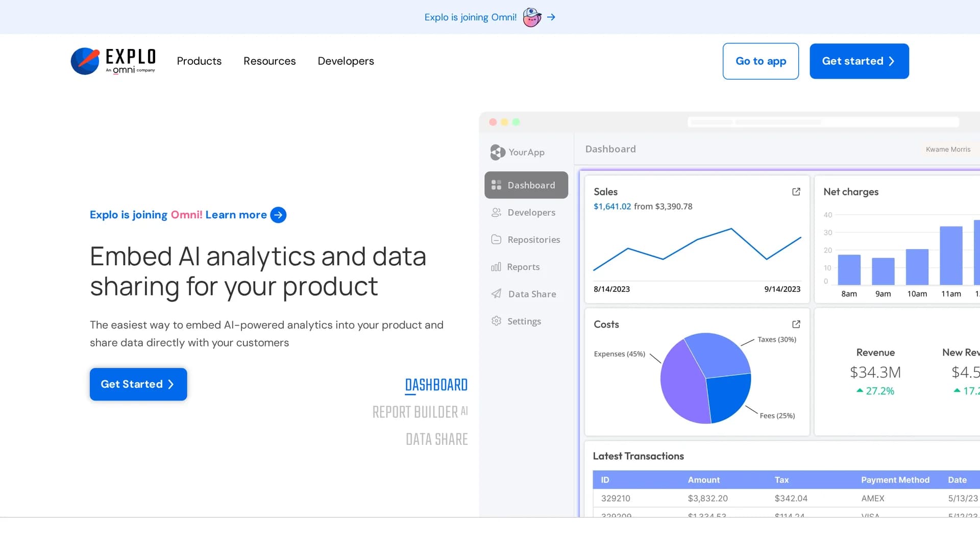This screenshot has width=980, height=551.
Task: Open the Developers nav menu
Action: coord(346,61)
